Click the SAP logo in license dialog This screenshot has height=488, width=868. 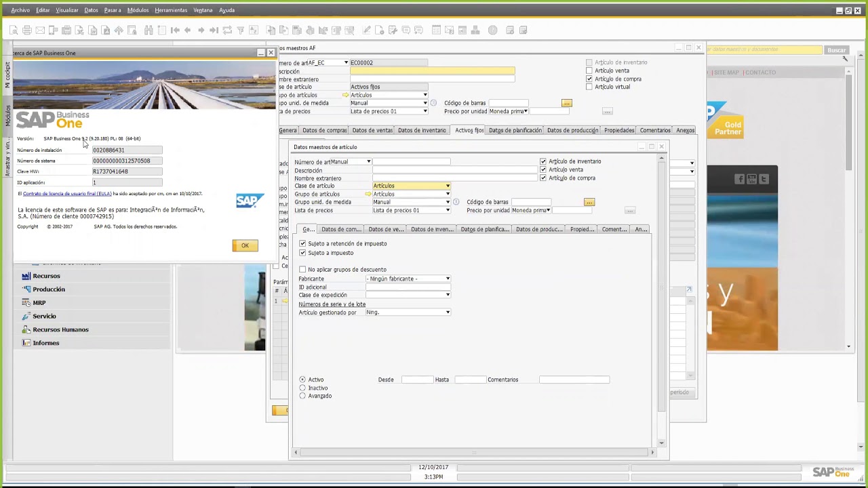click(x=250, y=201)
